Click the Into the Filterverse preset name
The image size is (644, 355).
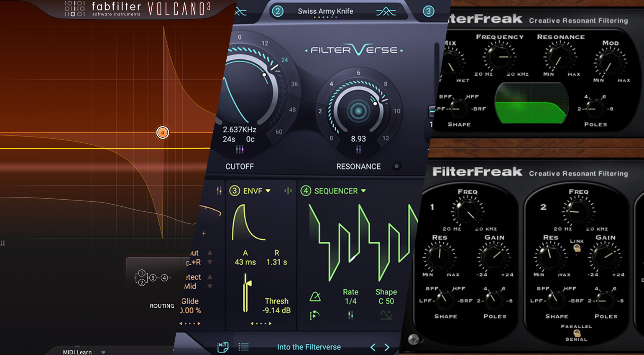(309, 347)
